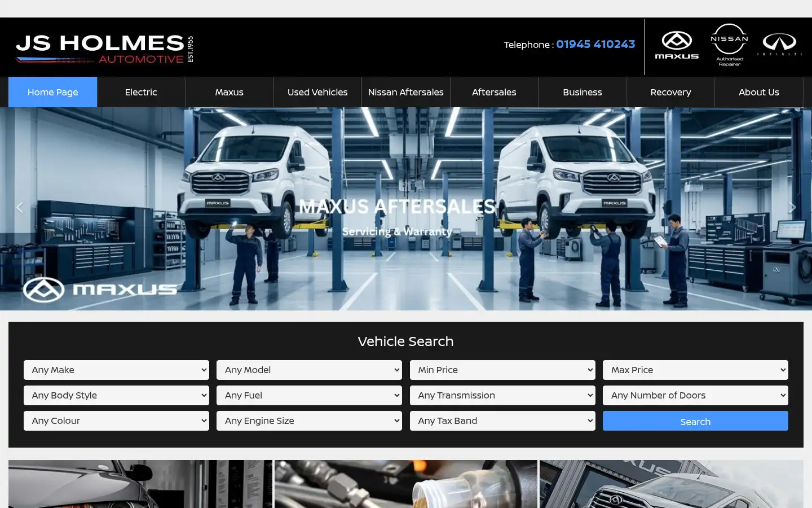The width and height of the screenshot is (812, 508).
Task: Open the grey car thumbnail tile
Action: 140,484
